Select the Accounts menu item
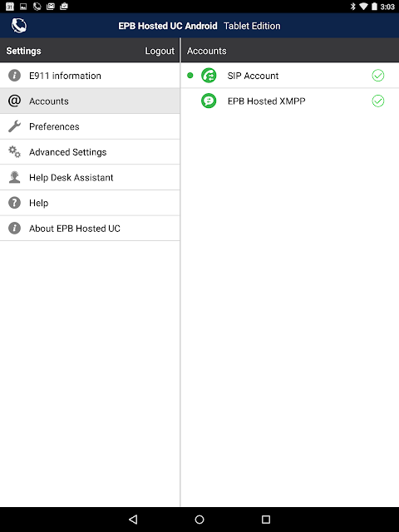399x532 pixels. tap(90, 101)
